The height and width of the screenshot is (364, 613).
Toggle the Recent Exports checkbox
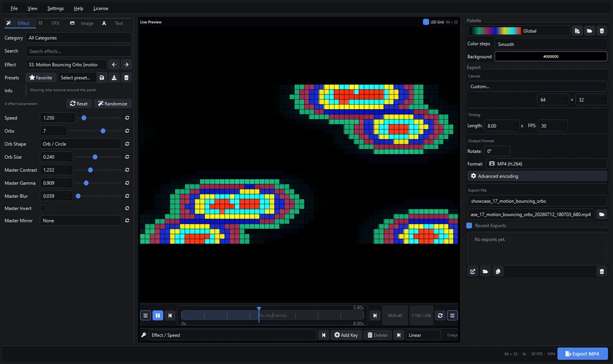click(x=469, y=226)
